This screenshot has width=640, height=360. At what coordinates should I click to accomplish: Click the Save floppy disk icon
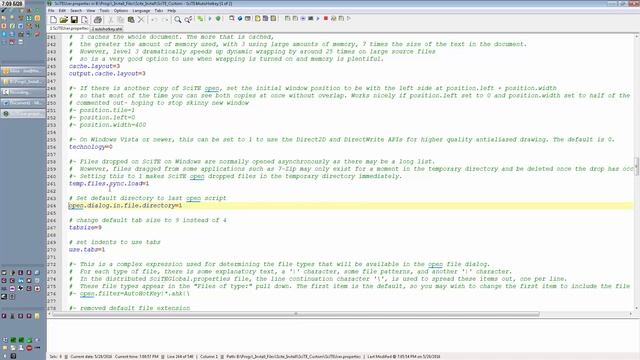point(74,19)
